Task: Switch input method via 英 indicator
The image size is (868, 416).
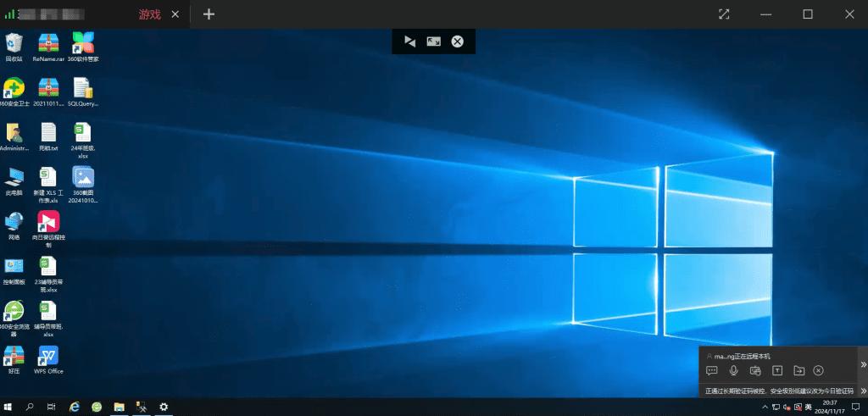Action: (x=808, y=408)
